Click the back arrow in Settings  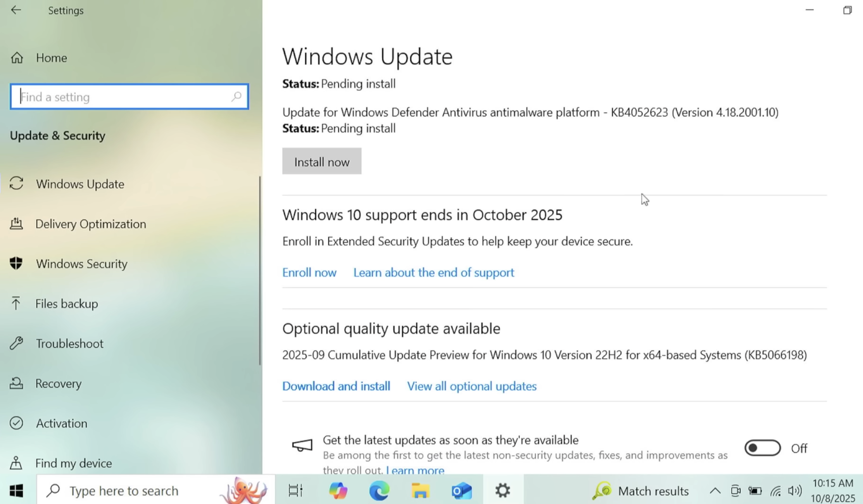pyautogui.click(x=16, y=10)
